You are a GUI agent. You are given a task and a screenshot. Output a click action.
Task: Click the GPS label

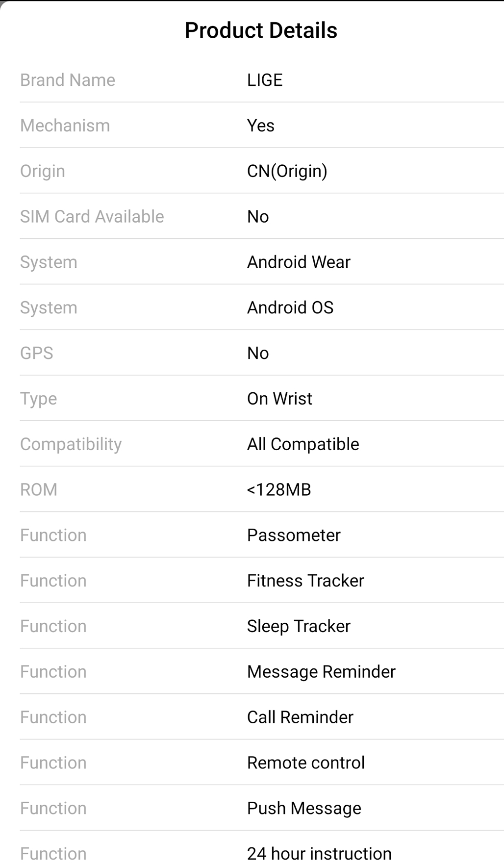click(x=37, y=353)
